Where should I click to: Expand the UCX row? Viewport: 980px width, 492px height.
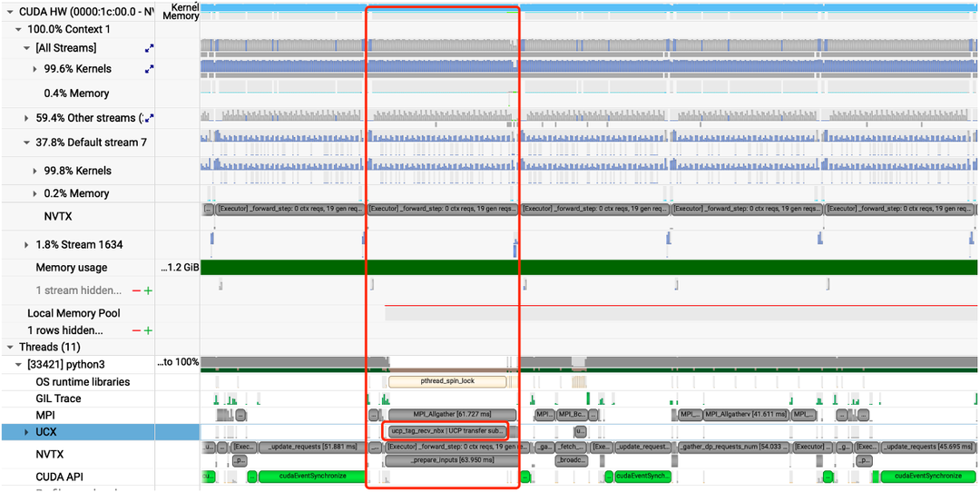coord(26,432)
